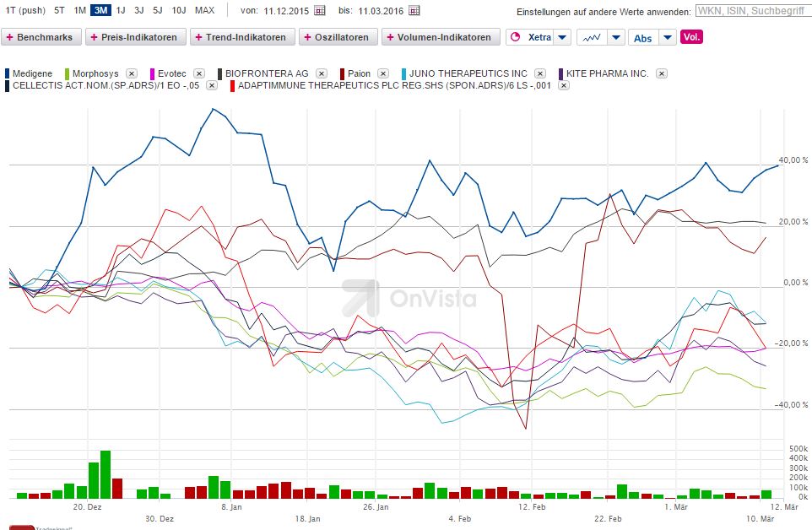
Task: Select the 10J time range
Action: pos(179,10)
